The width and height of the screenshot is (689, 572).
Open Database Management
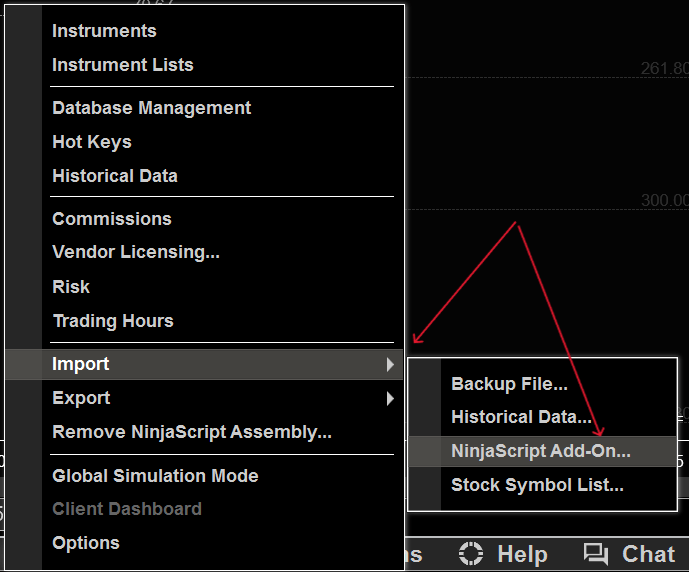151,108
